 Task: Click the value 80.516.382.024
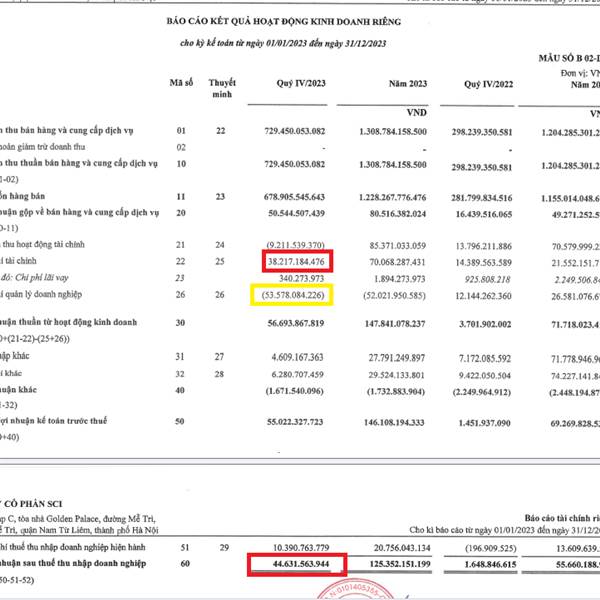[398, 214]
